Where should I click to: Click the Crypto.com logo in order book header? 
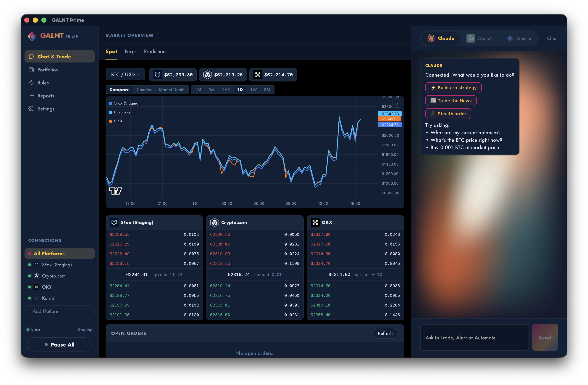pyautogui.click(x=214, y=222)
